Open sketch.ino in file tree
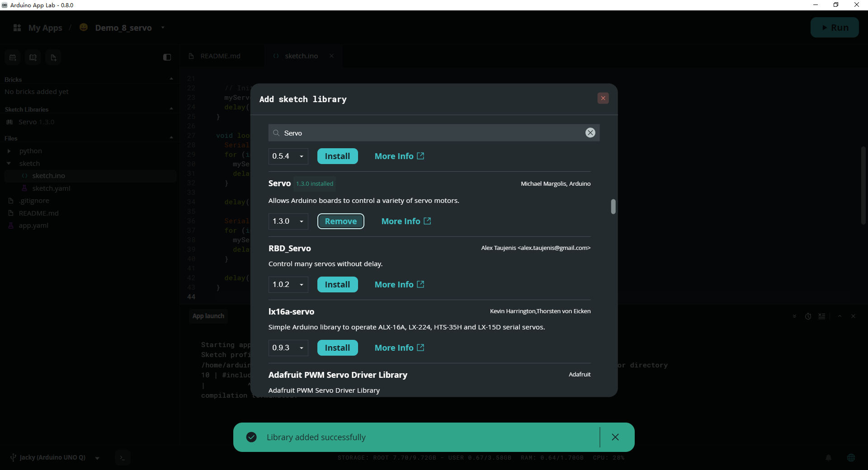Viewport: 868px width, 470px height. (x=90, y=176)
